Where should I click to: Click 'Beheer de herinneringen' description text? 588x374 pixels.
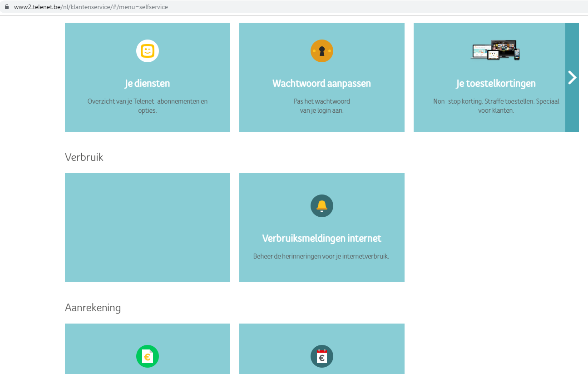tap(321, 256)
